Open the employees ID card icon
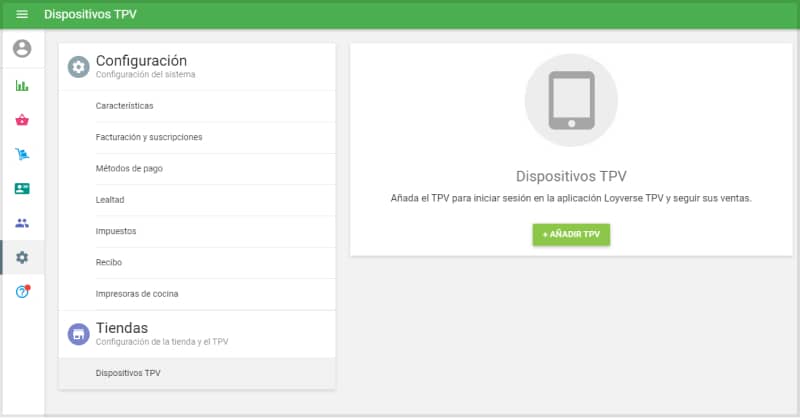800x418 pixels. click(22, 188)
